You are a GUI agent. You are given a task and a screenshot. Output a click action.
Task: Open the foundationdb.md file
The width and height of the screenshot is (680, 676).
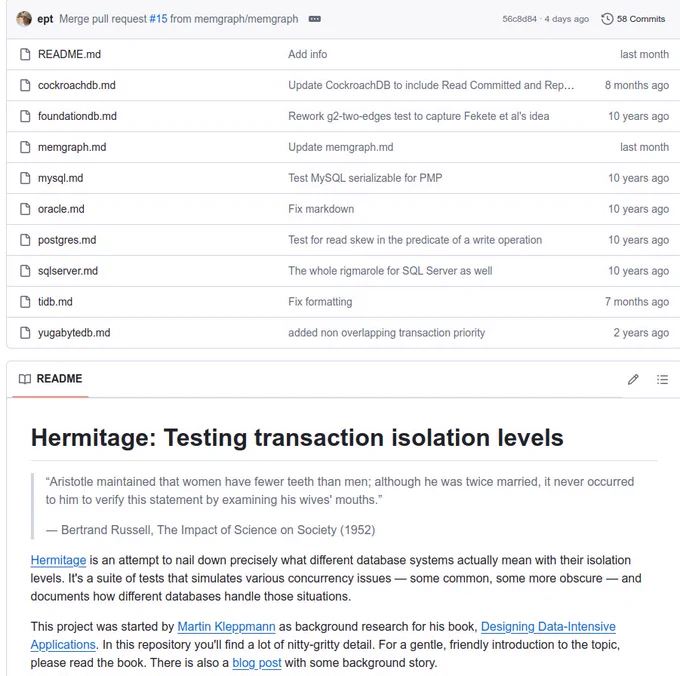pyautogui.click(x=77, y=116)
